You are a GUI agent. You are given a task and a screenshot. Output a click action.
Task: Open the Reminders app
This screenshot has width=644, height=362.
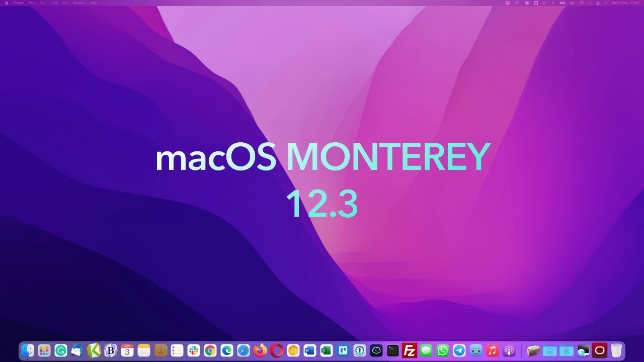(x=177, y=350)
